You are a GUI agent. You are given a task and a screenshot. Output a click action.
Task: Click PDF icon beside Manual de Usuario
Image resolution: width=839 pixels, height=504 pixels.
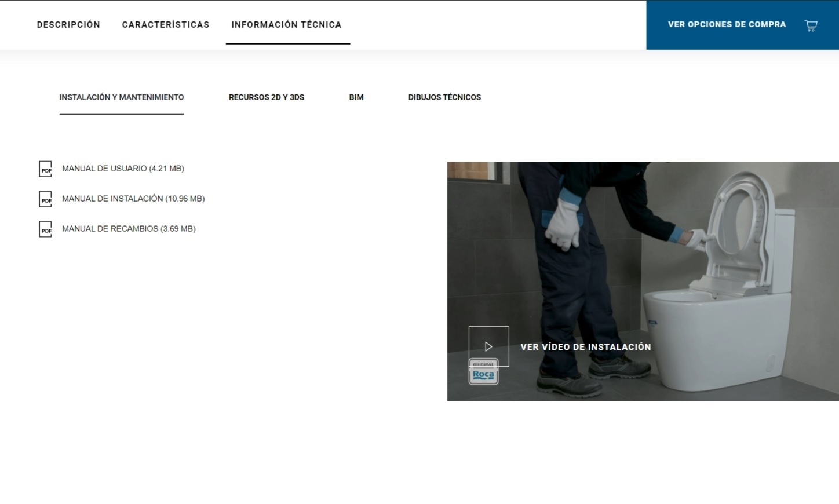pos(45,169)
